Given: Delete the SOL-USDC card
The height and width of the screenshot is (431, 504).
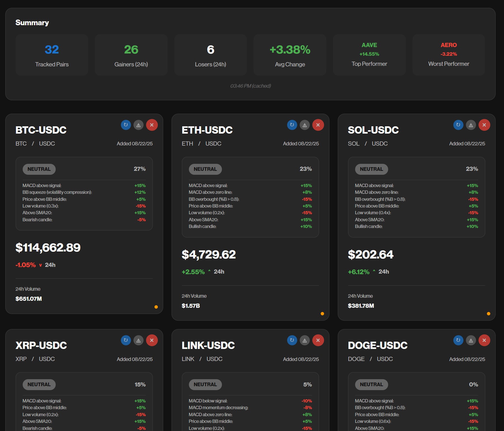Looking at the screenshot, I should (x=484, y=125).
